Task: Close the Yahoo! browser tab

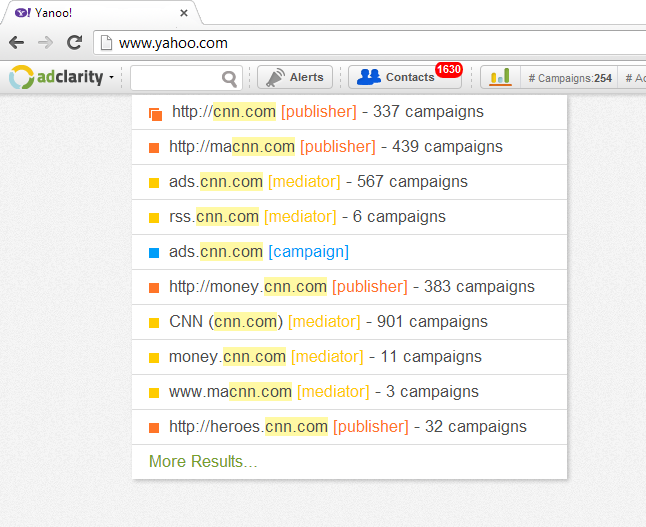Action: pyautogui.click(x=184, y=13)
